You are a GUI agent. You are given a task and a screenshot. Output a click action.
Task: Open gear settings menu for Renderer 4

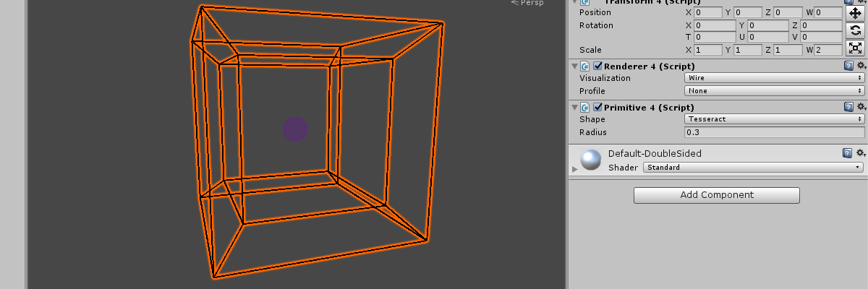(x=861, y=66)
